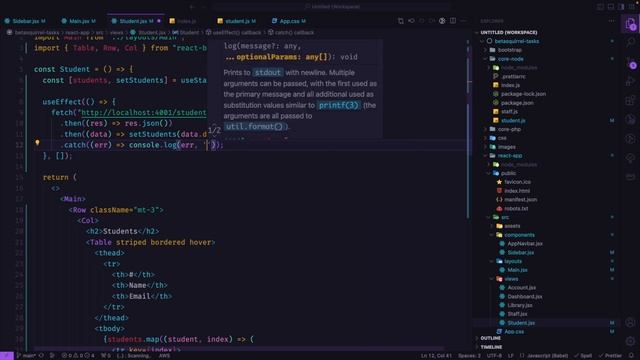This screenshot has width=640, height=360.
Task: Click the notifications bell in status bar
Action: [631, 356]
